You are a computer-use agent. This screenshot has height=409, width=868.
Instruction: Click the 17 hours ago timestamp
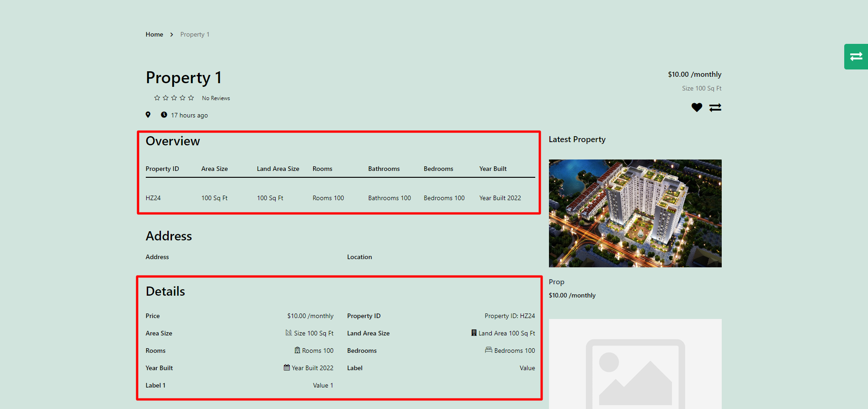click(189, 115)
